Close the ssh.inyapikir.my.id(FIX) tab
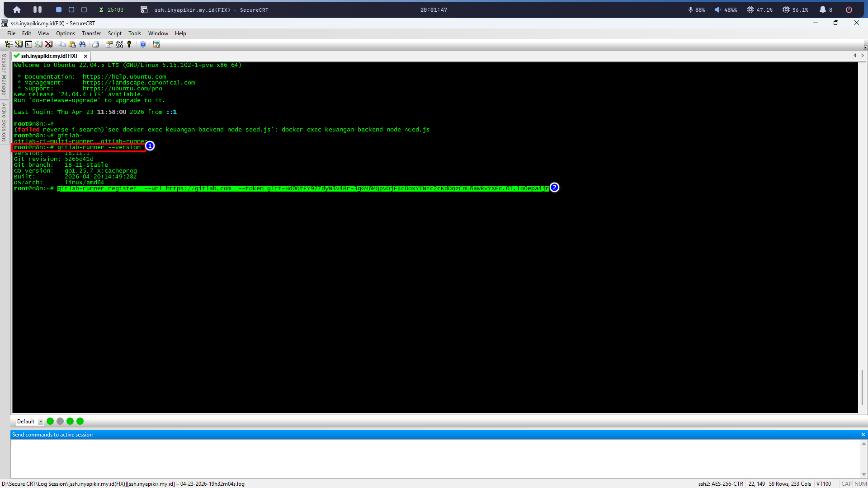 [85, 56]
